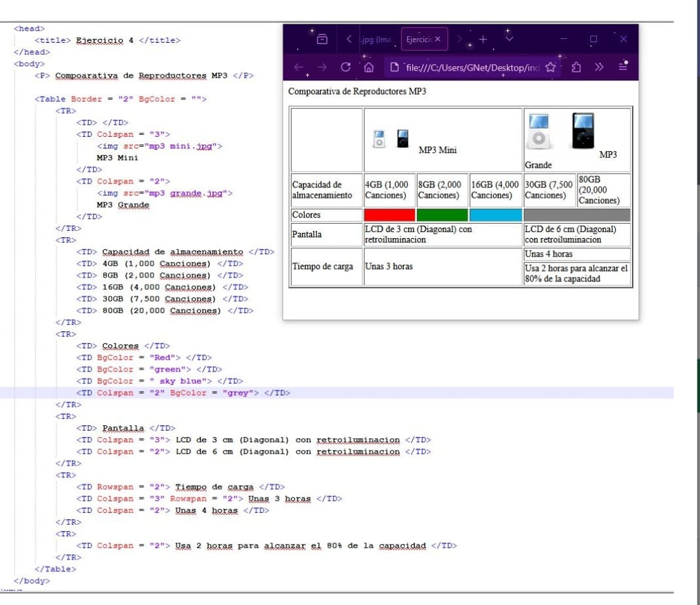700x605 pixels.
Task: Click the browser back arrow
Action: (x=299, y=67)
